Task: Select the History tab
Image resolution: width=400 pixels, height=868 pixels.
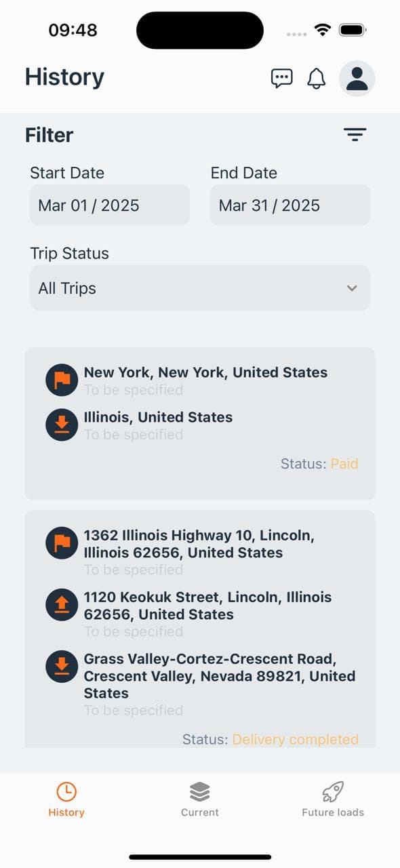Action: point(66,800)
